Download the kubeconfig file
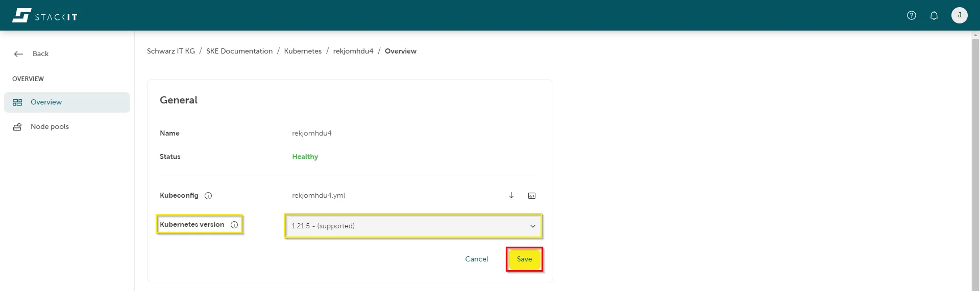The height and width of the screenshot is (291, 980). click(x=511, y=196)
